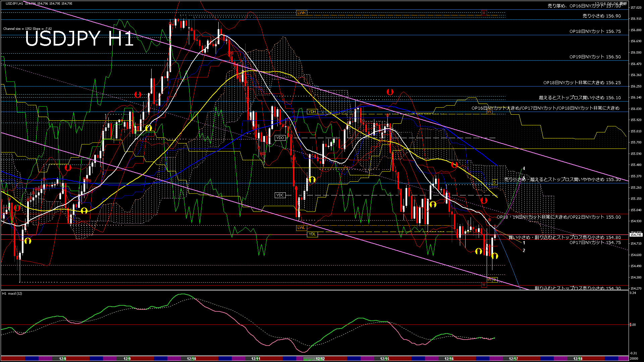The height and width of the screenshot is (362, 644).
Task: Click the 売り小さめ 156.90 annotation
Action: click(x=601, y=16)
